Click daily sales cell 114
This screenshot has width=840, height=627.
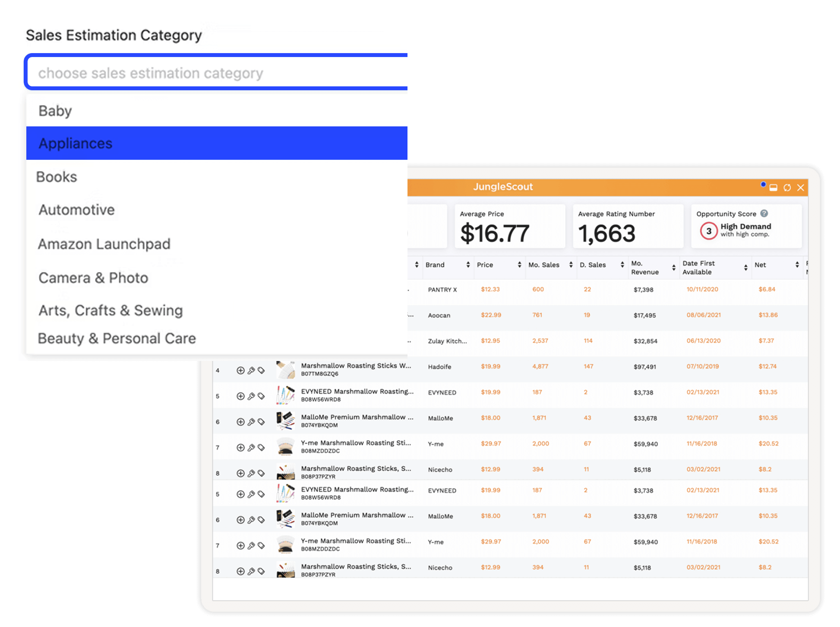click(588, 341)
